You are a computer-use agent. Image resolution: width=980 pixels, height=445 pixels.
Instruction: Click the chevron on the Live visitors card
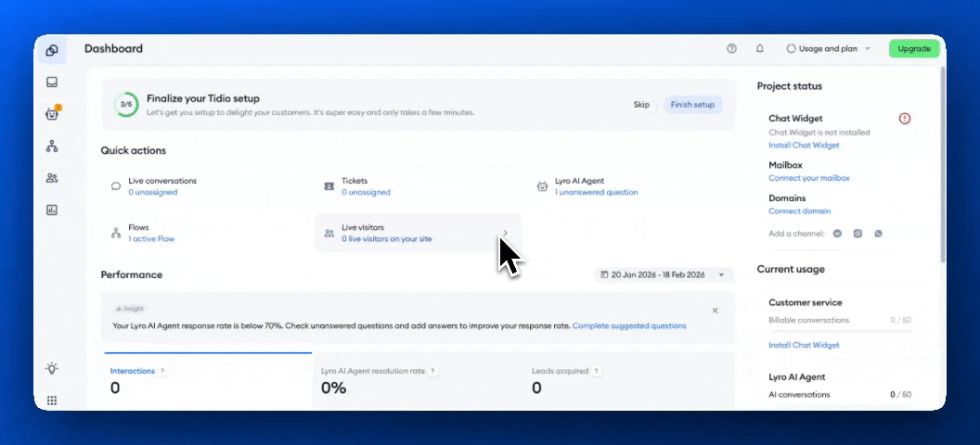pyautogui.click(x=505, y=233)
